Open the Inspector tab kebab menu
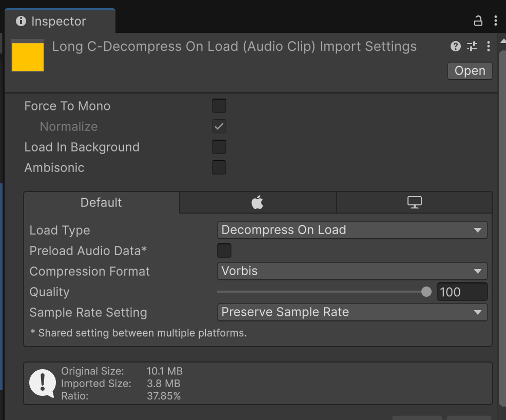 tap(495, 21)
